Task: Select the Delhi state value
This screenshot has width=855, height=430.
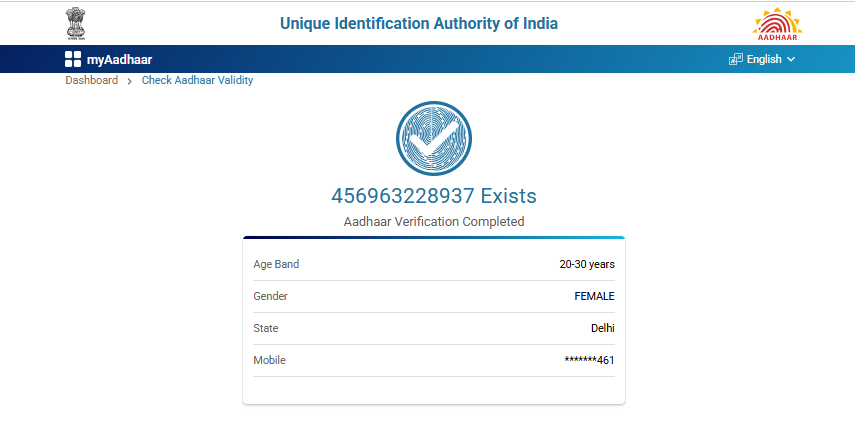Action: [x=602, y=328]
